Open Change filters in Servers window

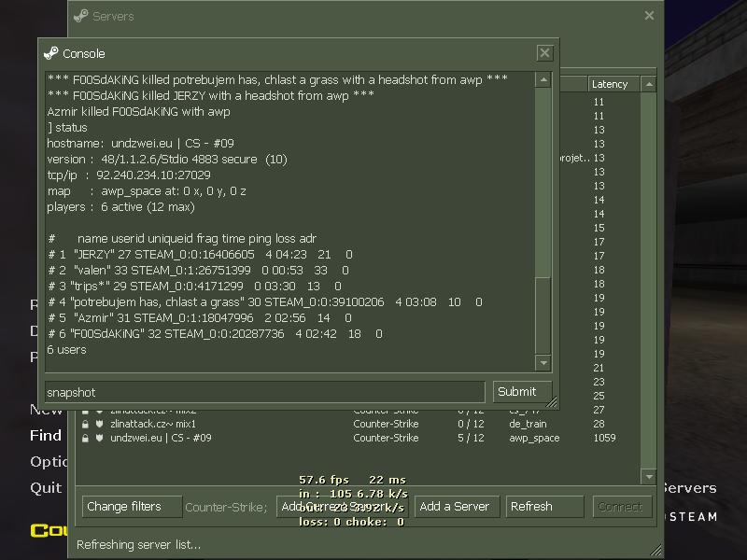click(x=132, y=507)
